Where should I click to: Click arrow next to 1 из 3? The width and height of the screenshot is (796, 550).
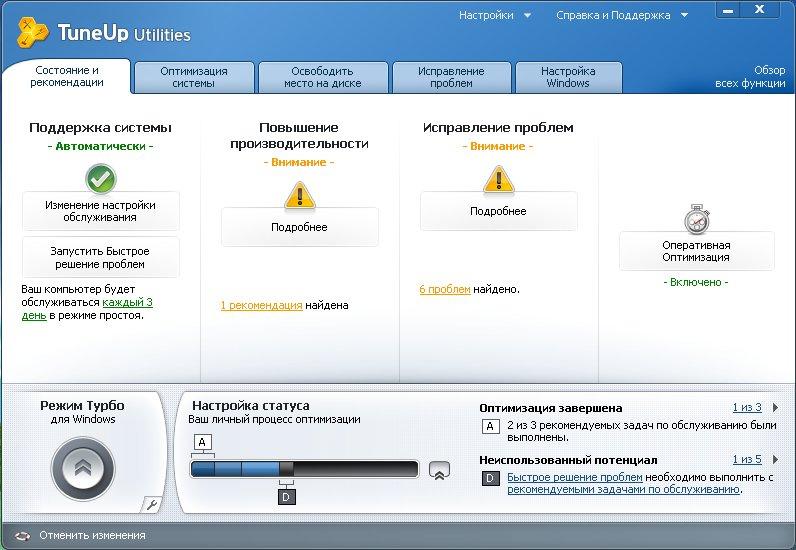(x=775, y=408)
